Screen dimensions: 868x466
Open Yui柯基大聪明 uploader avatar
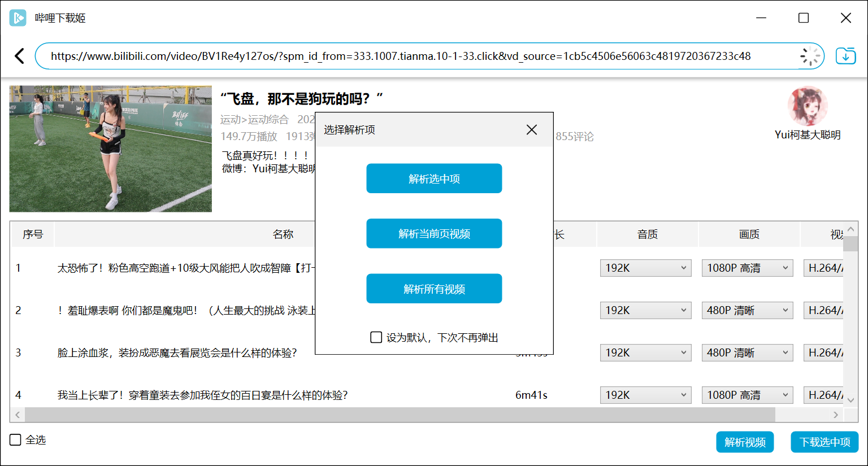(807, 106)
